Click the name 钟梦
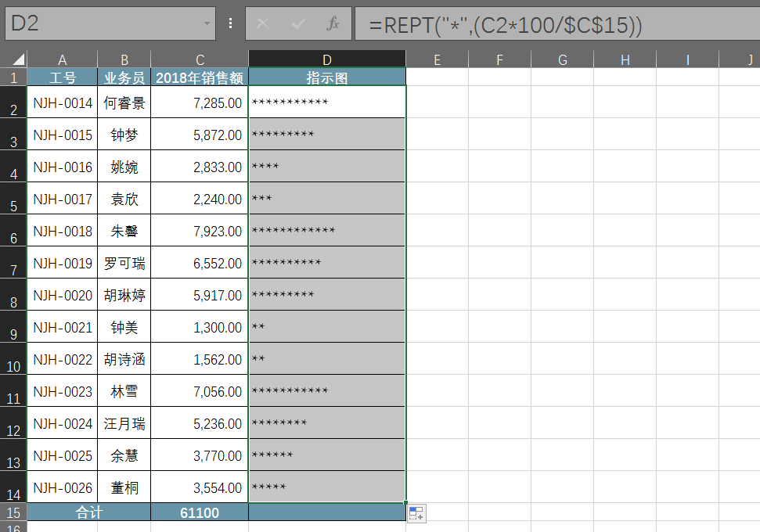The height and width of the screenshot is (532, 760). [124, 135]
